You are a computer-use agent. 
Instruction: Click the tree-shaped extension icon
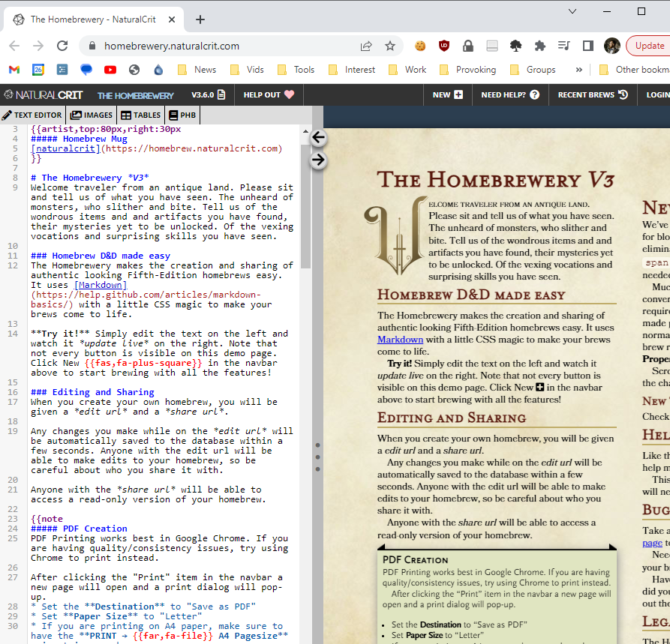point(515,46)
